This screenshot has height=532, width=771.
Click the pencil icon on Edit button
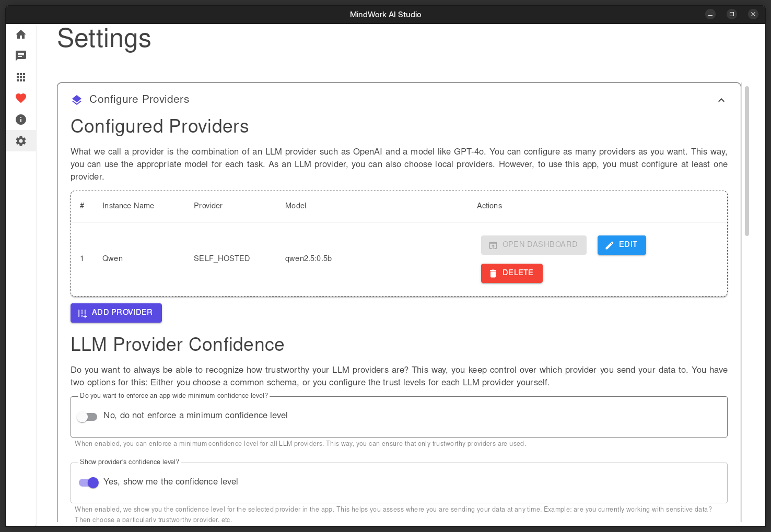coord(609,245)
